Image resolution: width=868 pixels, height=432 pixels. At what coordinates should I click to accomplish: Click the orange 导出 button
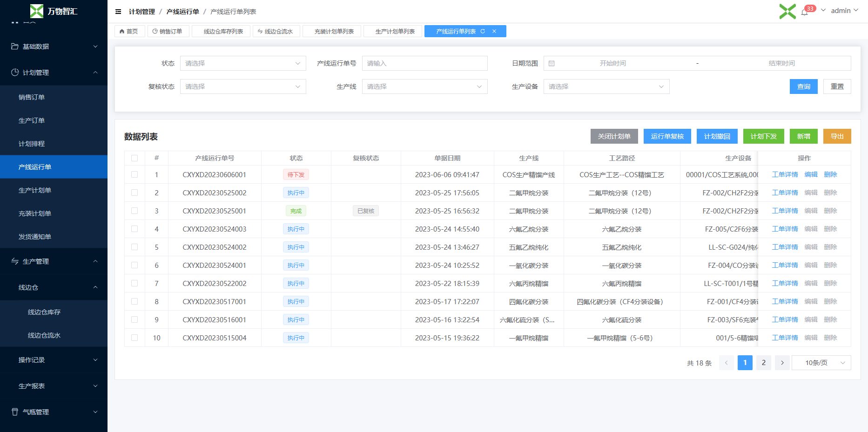(837, 136)
